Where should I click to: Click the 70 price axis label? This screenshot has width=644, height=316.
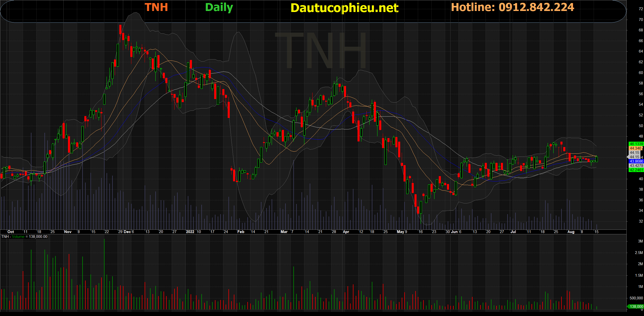click(641, 19)
